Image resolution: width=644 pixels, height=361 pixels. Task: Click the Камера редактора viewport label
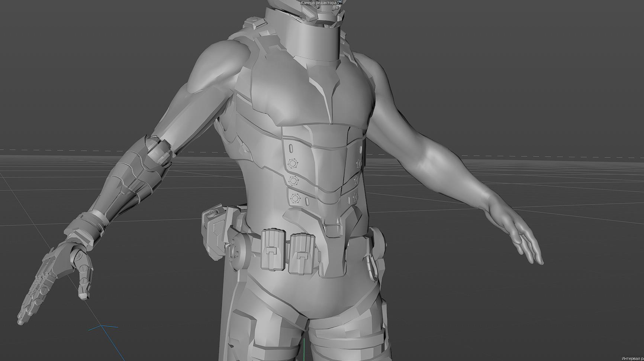pyautogui.click(x=318, y=3)
